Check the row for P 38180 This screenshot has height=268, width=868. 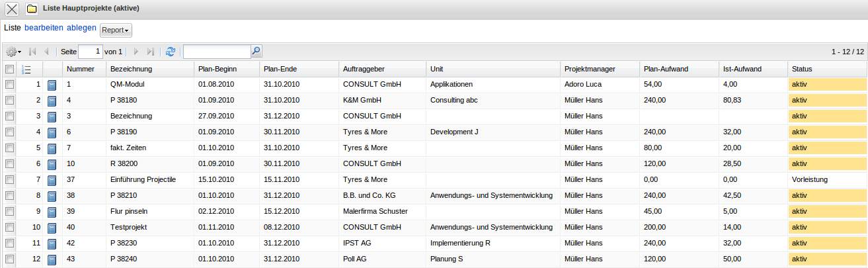pos(9,101)
